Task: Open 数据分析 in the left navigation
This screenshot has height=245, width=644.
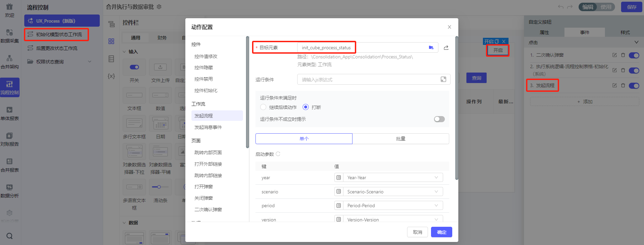Action: point(10,191)
